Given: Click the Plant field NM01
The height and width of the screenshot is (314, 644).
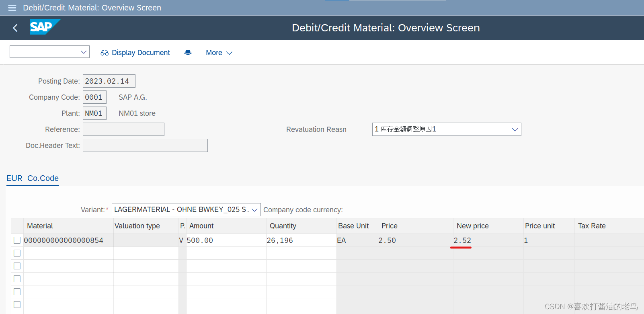Looking at the screenshot, I should (94, 113).
